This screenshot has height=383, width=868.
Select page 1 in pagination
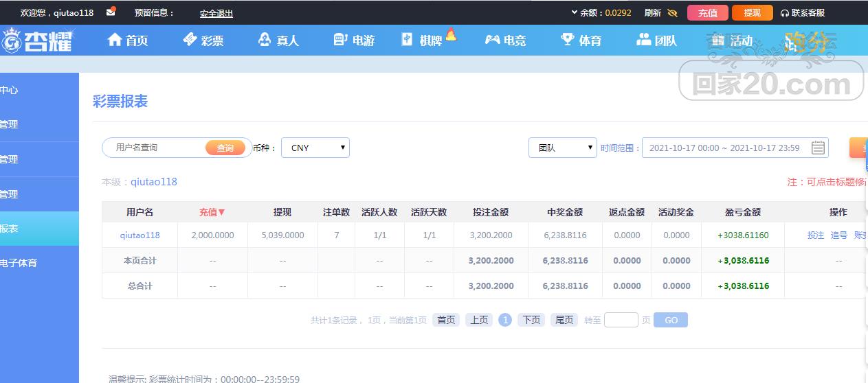point(505,320)
